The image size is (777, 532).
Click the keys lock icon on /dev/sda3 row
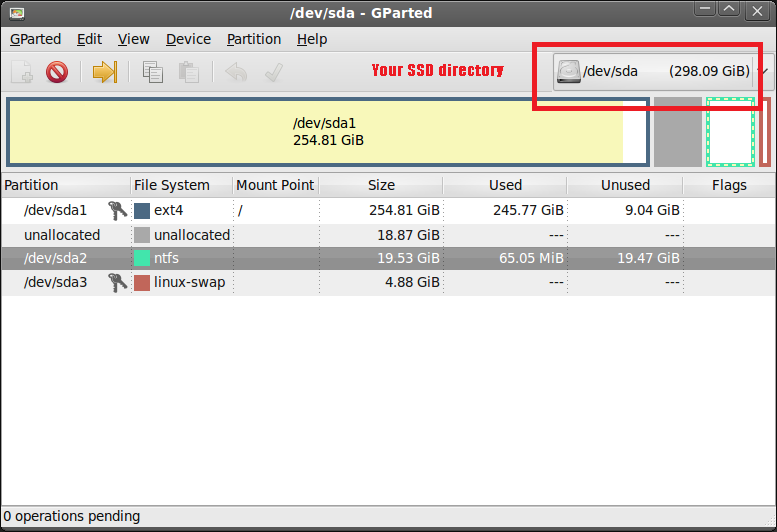pyautogui.click(x=117, y=282)
